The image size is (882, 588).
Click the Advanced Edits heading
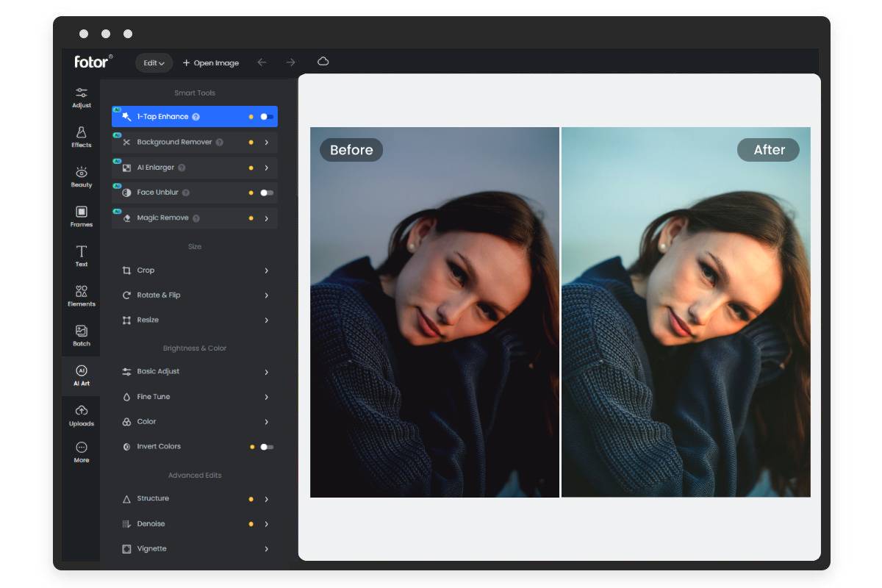click(x=195, y=476)
